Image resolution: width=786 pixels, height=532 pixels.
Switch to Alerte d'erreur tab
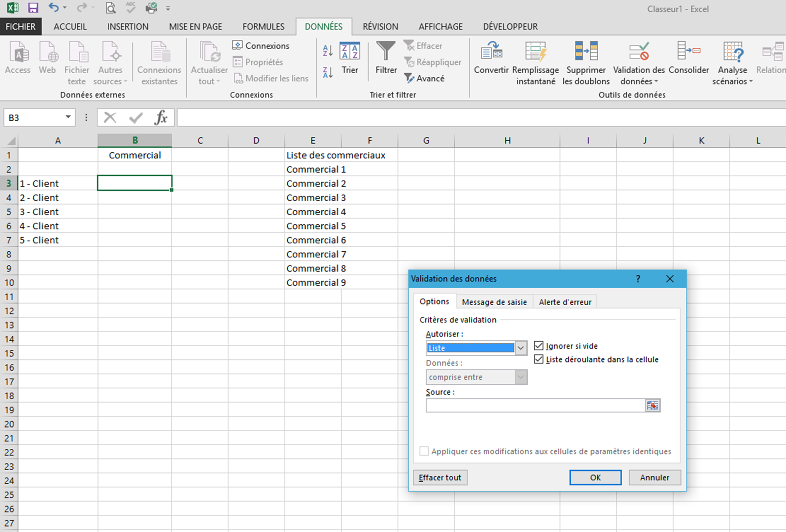click(565, 302)
